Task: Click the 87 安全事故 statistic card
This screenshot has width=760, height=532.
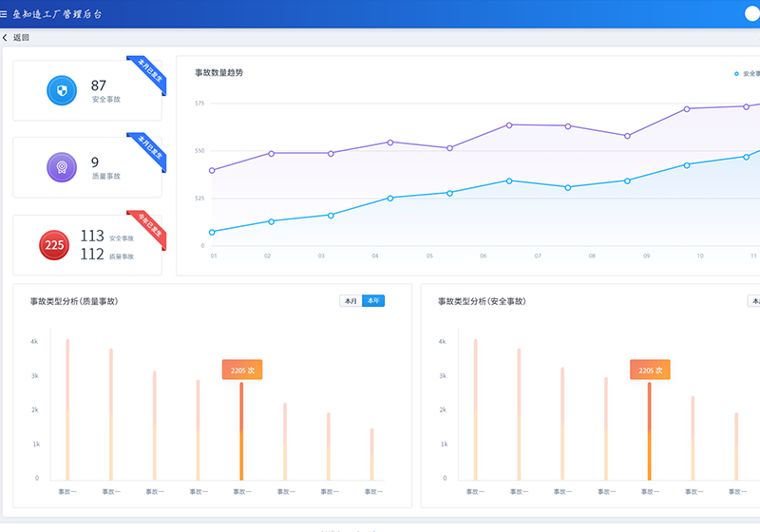Action: (x=87, y=91)
